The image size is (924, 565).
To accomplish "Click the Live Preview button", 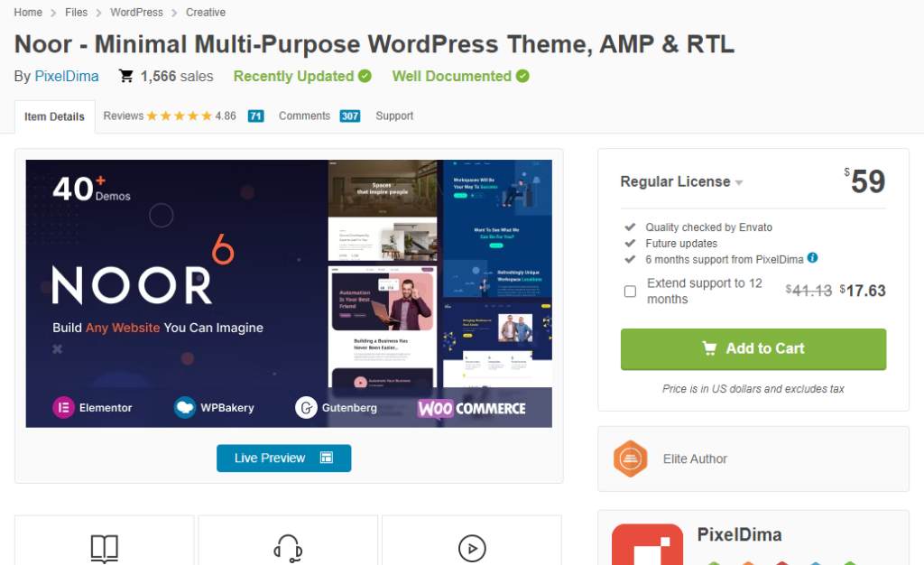I will coord(284,458).
